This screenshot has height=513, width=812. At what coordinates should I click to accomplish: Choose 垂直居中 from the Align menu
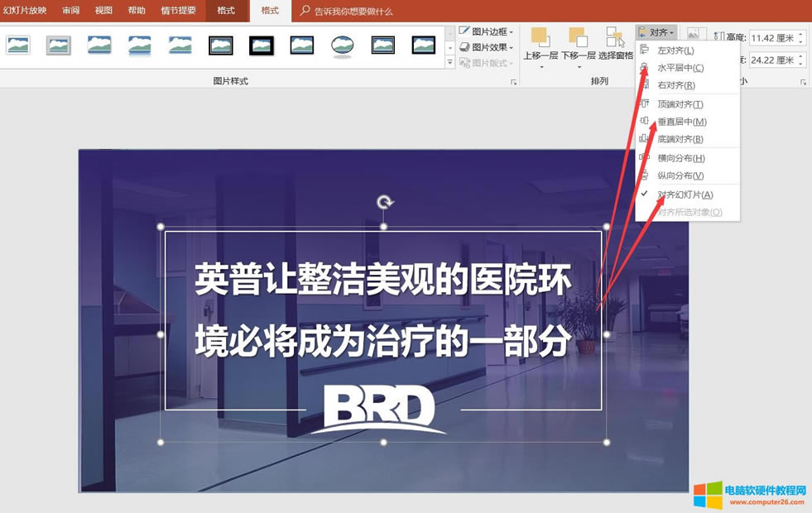tap(678, 122)
